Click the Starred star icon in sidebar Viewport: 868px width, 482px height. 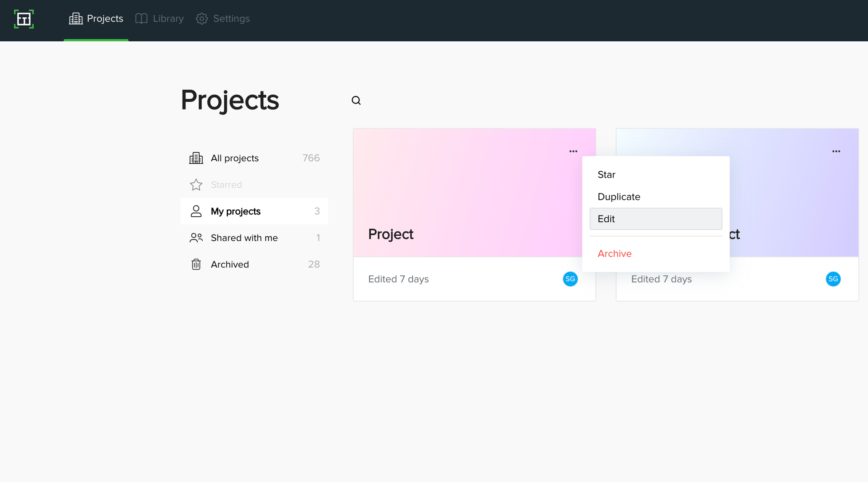(x=196, y=185)
